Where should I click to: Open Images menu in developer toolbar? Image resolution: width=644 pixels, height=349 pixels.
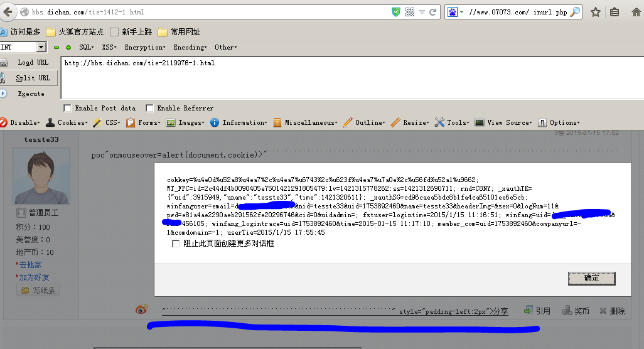coord(185,122)
